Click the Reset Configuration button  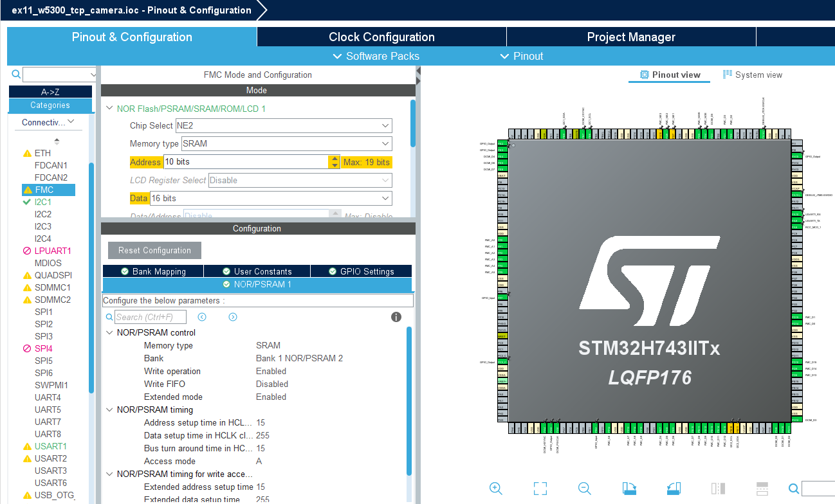click(154, 250)
